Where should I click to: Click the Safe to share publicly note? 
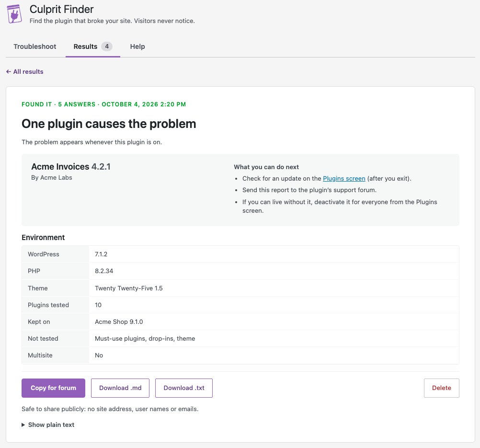point(110,409)
